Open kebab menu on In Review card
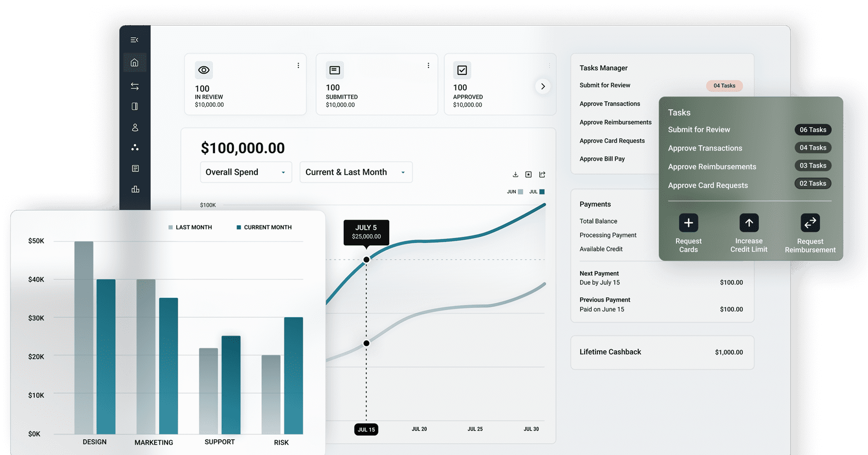This screenshot has width=868, height=455. (x=298, y=65)
